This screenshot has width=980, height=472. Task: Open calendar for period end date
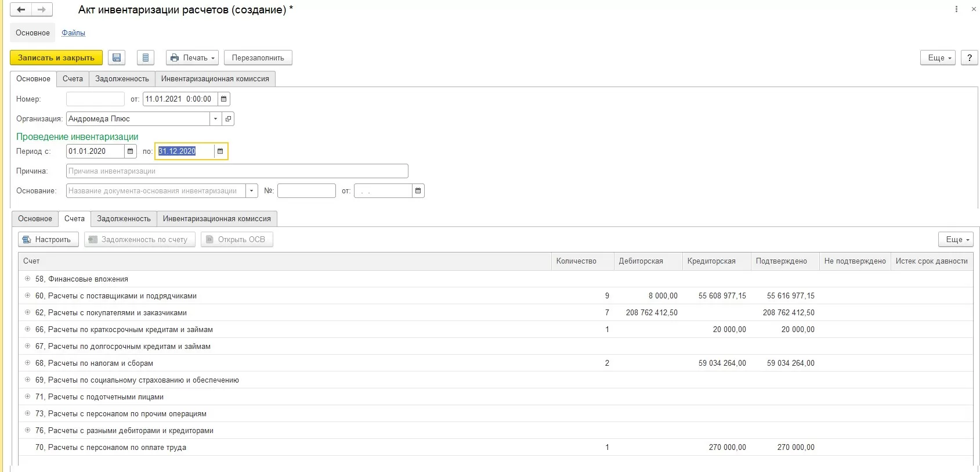220,152
